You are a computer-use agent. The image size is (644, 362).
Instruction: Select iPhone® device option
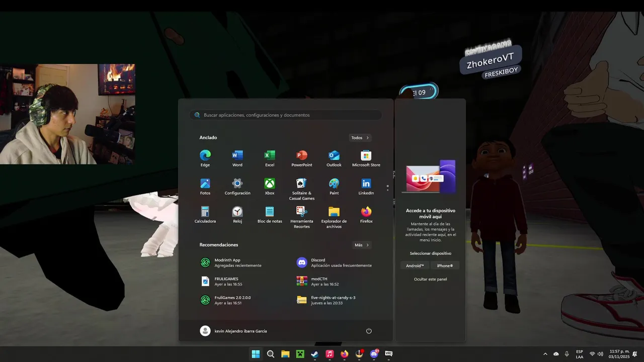pos(445,265)
